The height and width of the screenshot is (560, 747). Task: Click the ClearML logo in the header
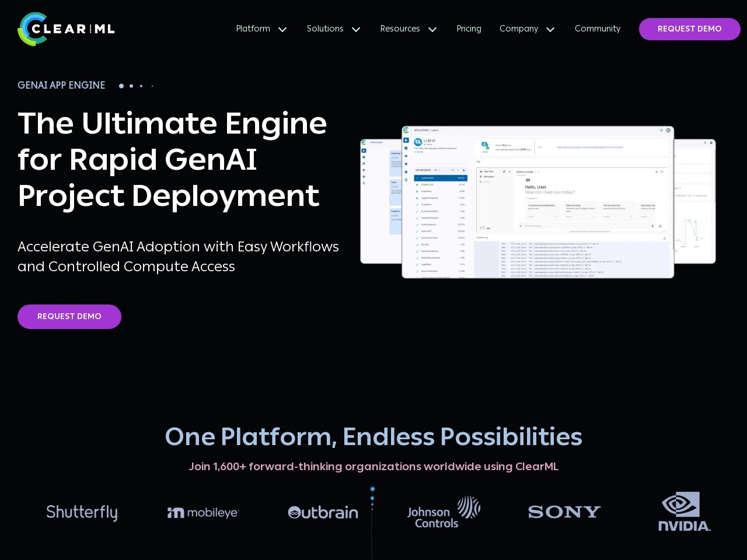click(66, 29)
